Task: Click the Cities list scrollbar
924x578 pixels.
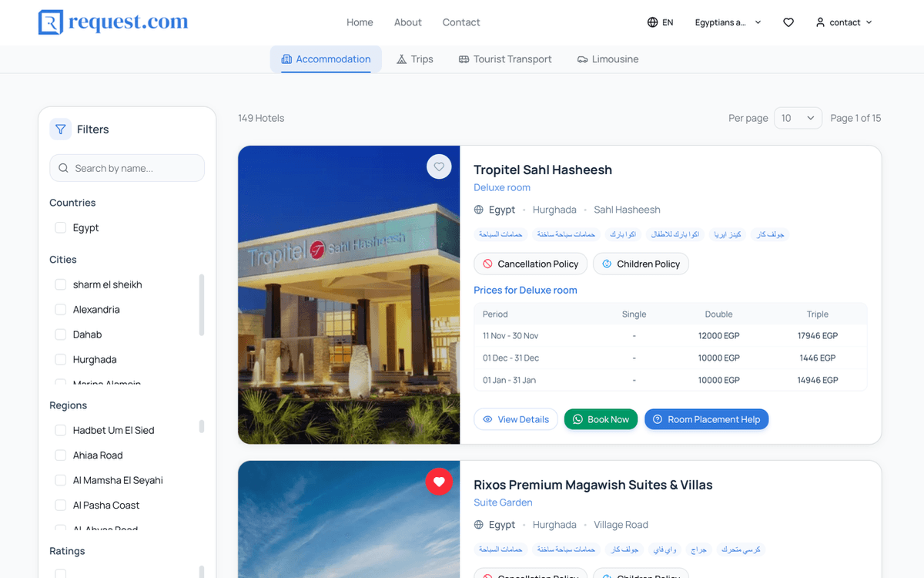Action: coord(202,304)
